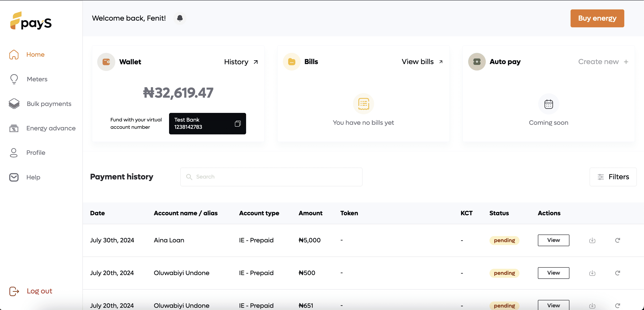Click the Buy energy button
644x310 pixels.
tap(597, 18)
